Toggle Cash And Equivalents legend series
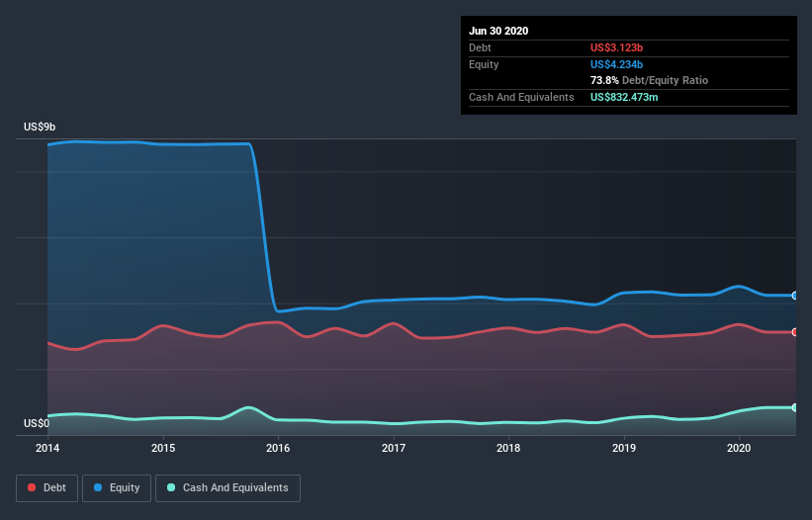This screenshot has height=520, width=812. click(227, 488)
